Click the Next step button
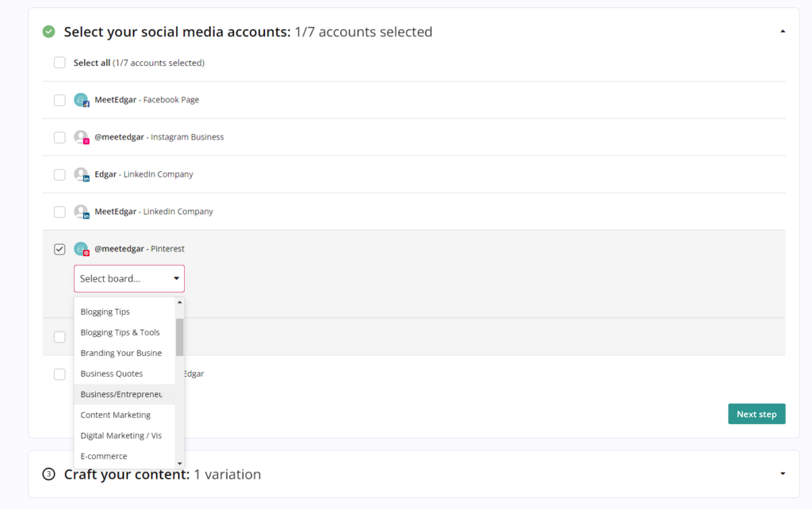812x509 pixels. coord(756,414)
